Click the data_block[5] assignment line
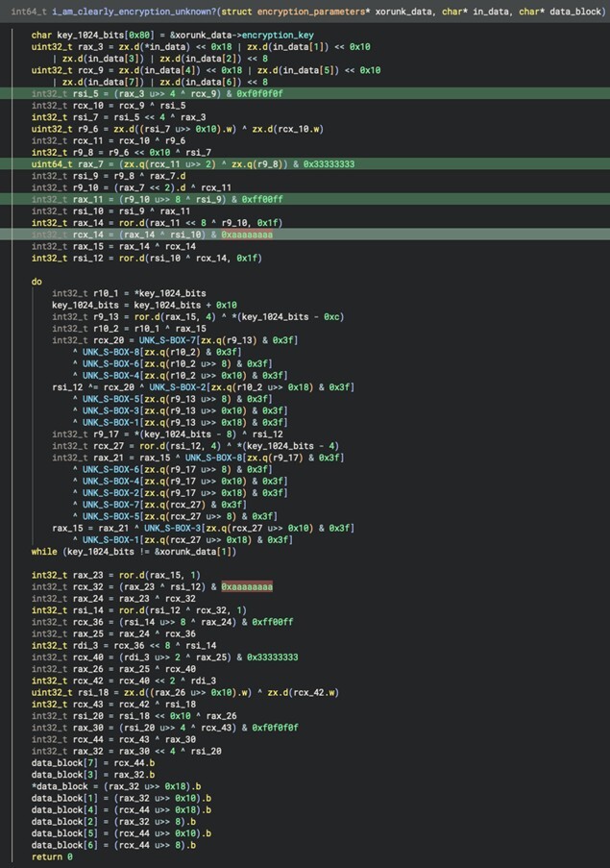Viewport: 610px width, 868px height. tap(121, 833)
